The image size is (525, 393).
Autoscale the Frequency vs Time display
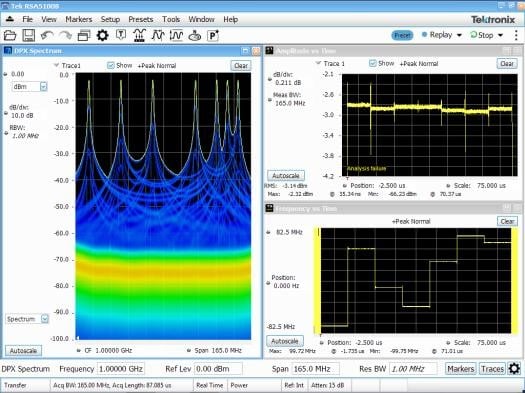[285, 341]
